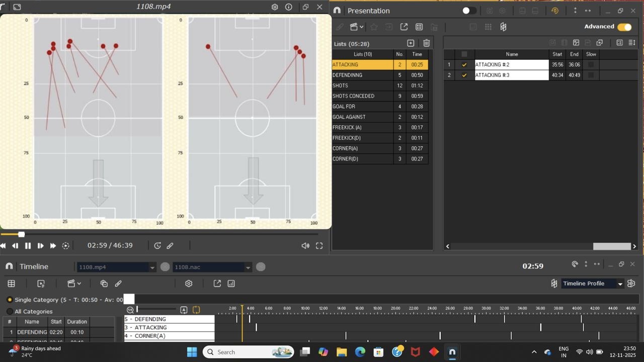Enter fullscreen video mode
644x362 pixels.
[x=319, y=246]
